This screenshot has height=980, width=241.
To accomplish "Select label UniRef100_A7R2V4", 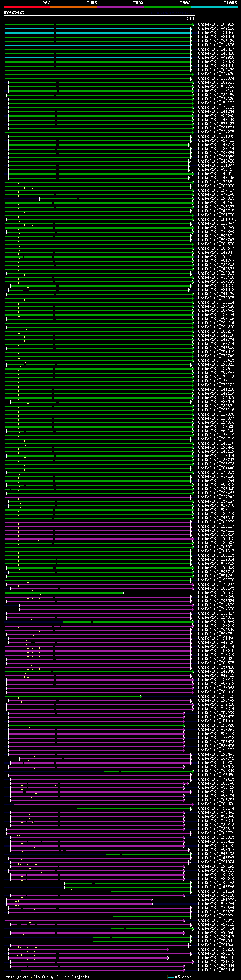I will [x=216, y=904].
